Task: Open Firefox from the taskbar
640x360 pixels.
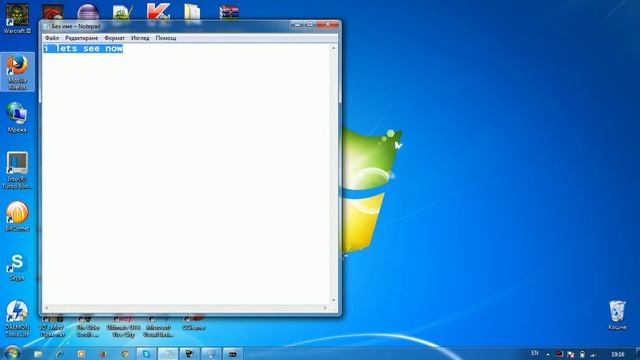Action: (103, 354)
